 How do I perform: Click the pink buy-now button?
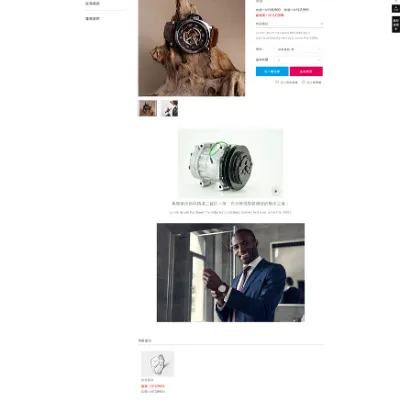[x=306, y=71]
